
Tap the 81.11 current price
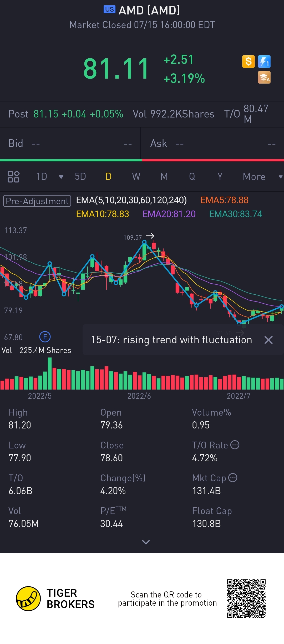pos(116,69)
